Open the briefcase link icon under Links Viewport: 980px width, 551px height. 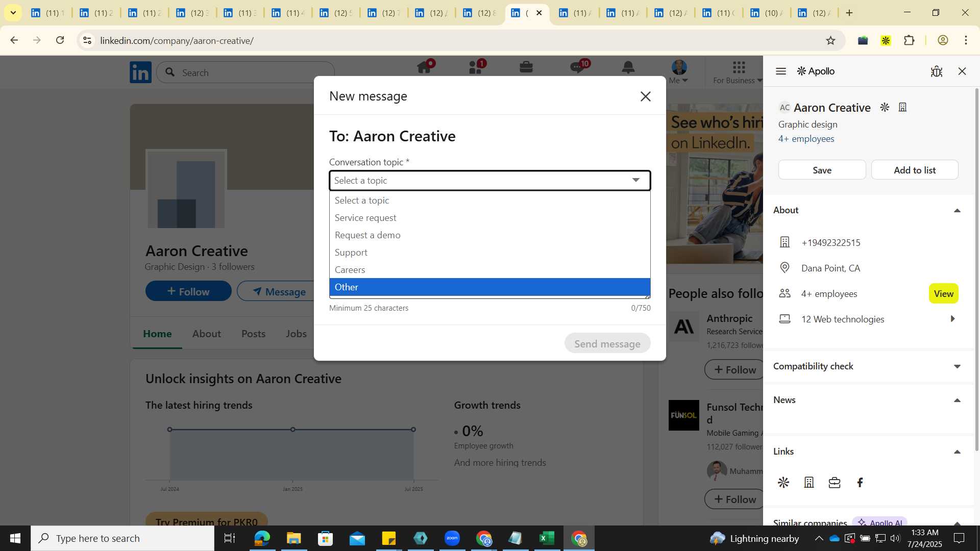point(835,483)
